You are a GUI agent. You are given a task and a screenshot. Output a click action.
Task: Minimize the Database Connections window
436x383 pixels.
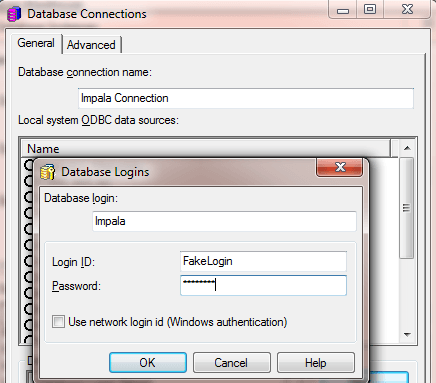click(x=343, y=9)
